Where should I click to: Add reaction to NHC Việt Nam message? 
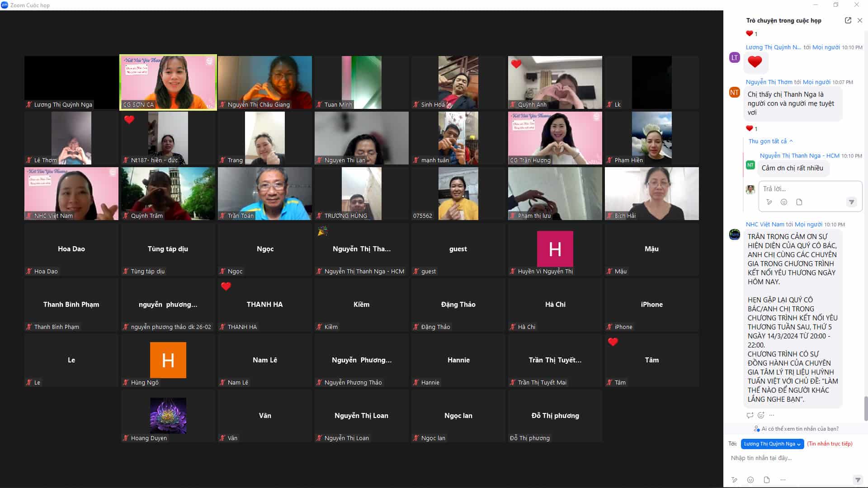click(x=761, y=415)
